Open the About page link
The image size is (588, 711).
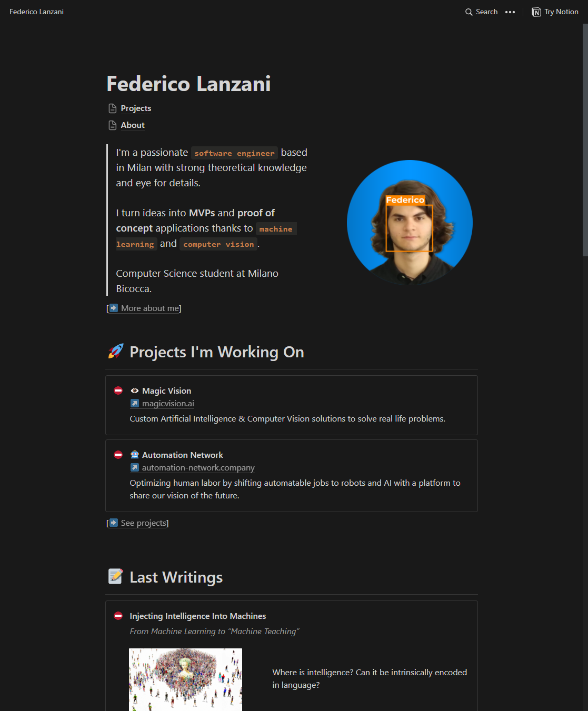133,125
